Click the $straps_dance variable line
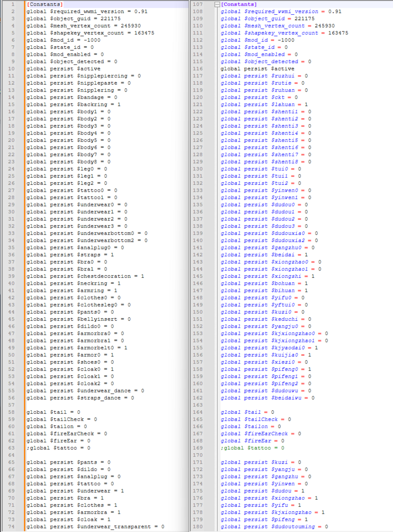Viewport: 393px width, 532px height. pyautogui.click(x=80, y=398)
